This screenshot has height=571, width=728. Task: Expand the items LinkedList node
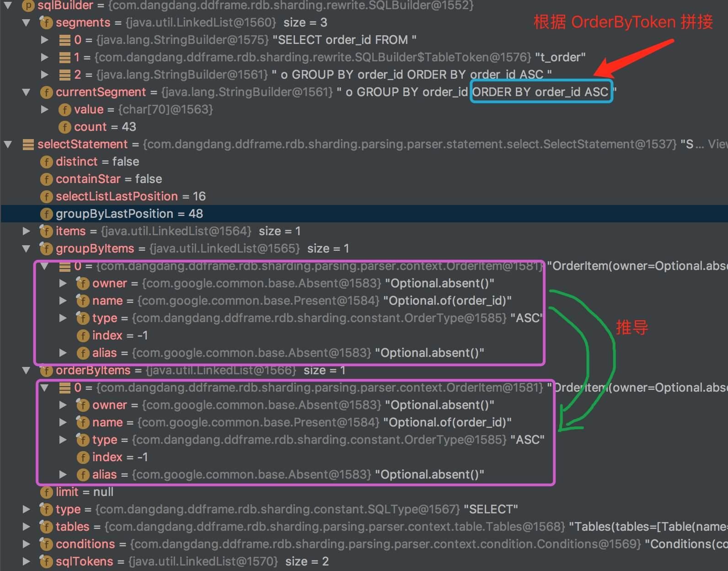pos(26,231)
